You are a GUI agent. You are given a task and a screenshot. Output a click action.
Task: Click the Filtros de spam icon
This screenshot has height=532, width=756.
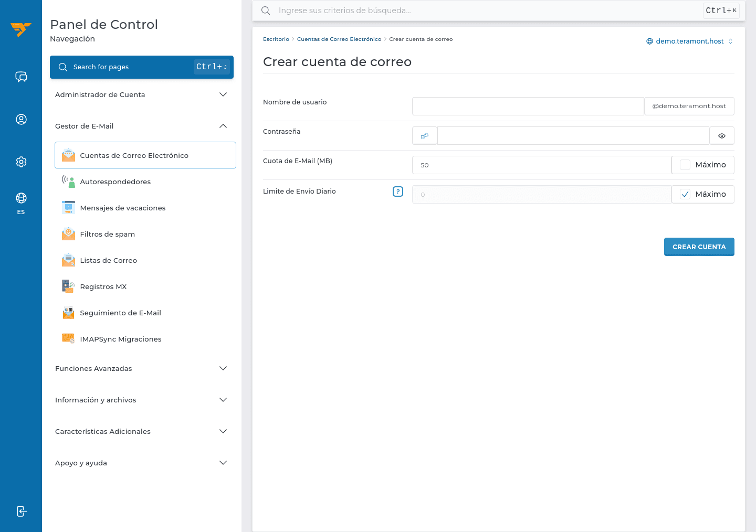click(68, 234)
